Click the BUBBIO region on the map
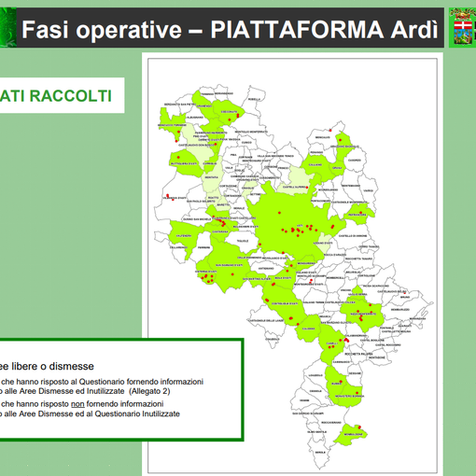 tap(337, 384)
